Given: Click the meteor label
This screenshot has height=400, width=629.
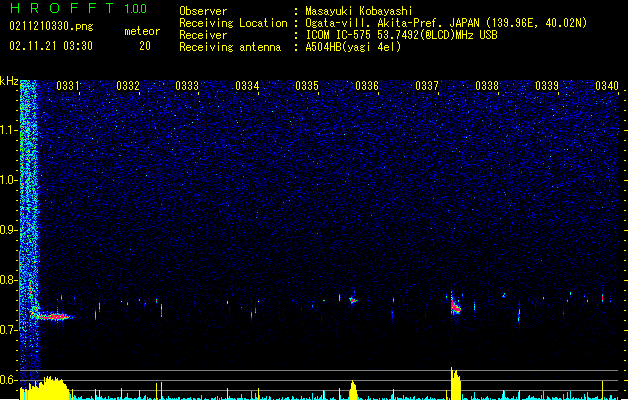Looking at the screenshot, I should 142,31.
